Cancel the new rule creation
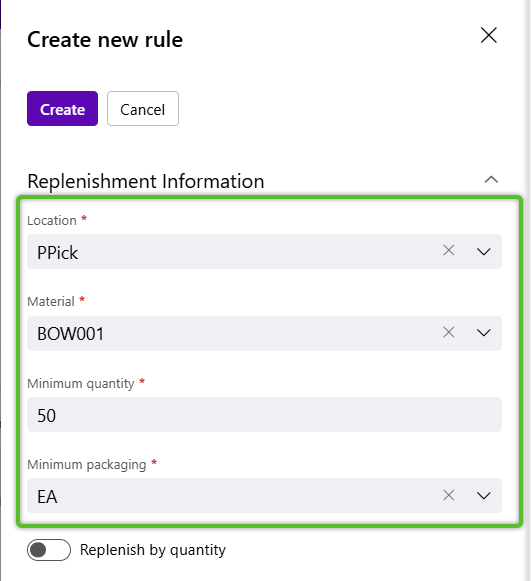The width and height of the screenshot is (531, 581). click(x=143, y=109)
